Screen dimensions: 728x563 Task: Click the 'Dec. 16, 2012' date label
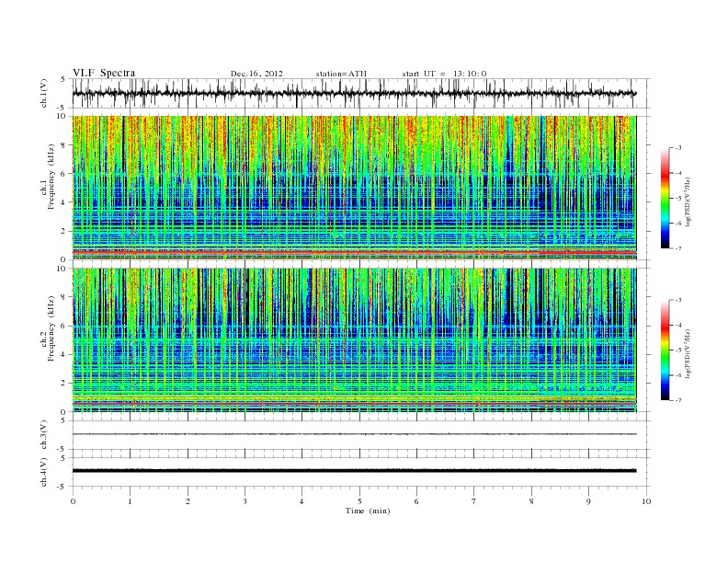(256, 74)
